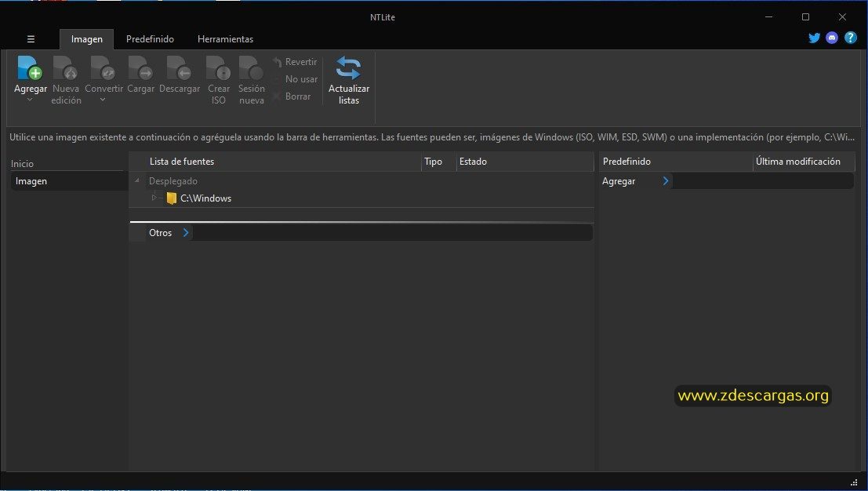This screenshot has width=868, height=491.
Task: Click the C:\Windows folder icon
Action: (x=172, y=198)
